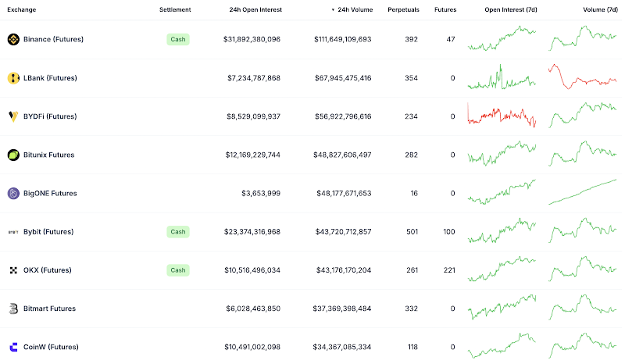The height and width of the screenshot is (364, 625).
Task: Select volume value $34,367,085,334
Action: [x=342, y=348]
